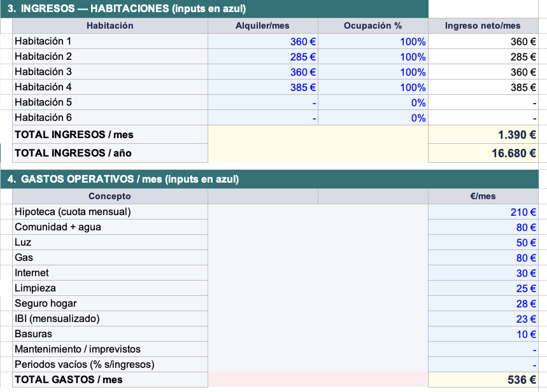Click 'Periodos vacíos (% s/ingresos)' label
Viewport: 547px width, 392px height.
(85, 365)
